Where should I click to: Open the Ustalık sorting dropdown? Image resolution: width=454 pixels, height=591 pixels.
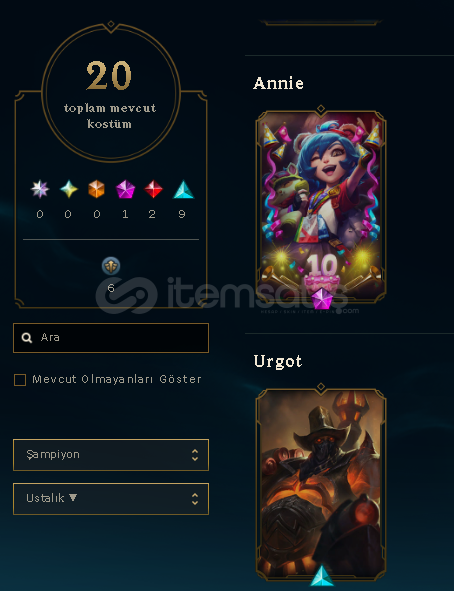(x=111, y=499)
